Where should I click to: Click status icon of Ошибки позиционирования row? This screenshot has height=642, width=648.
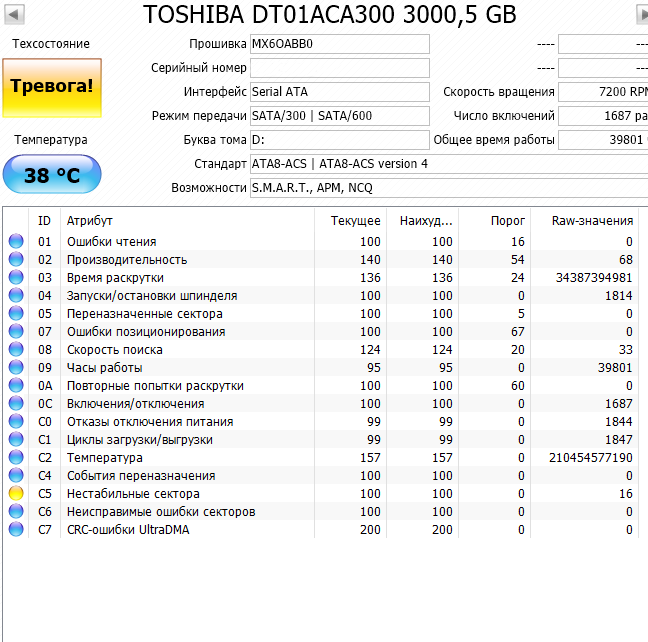[16, 331]
